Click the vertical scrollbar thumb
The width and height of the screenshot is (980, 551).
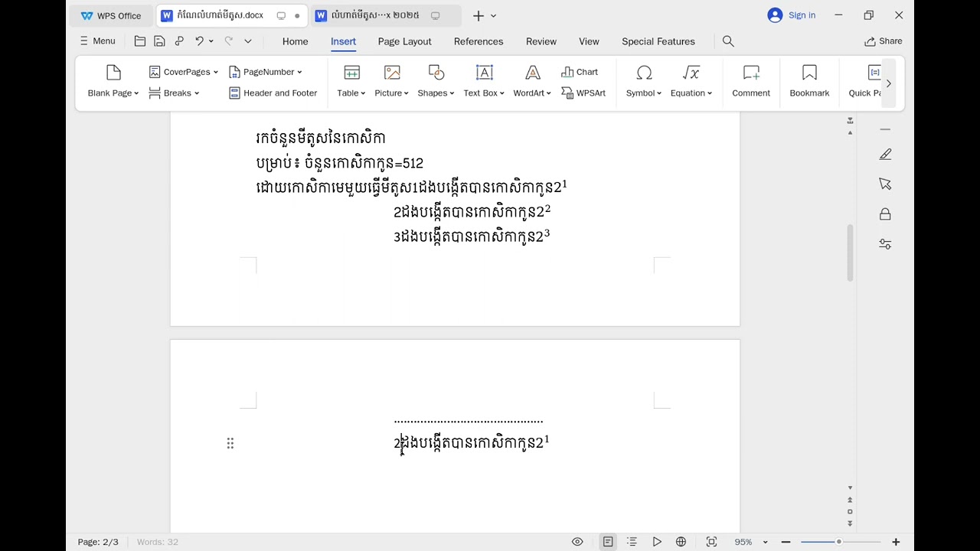coord(850,253)
